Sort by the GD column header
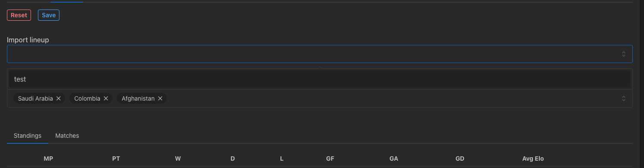 click(460, 158)
